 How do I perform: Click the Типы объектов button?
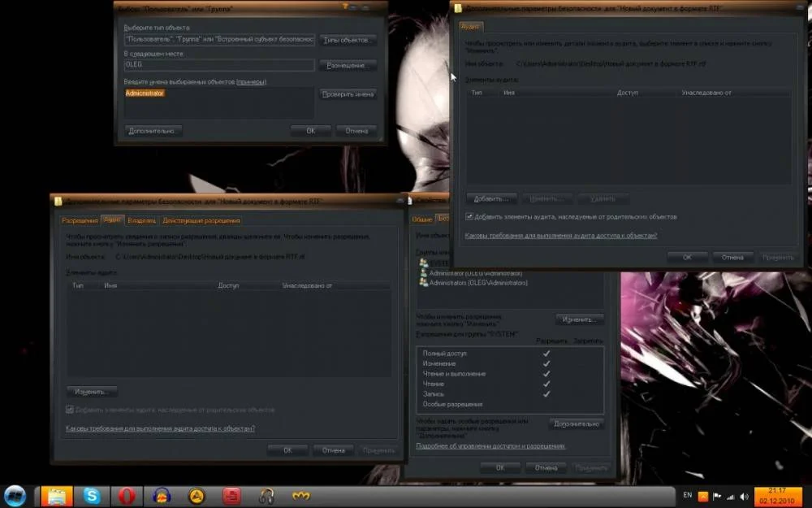click(x=348, y=40)
